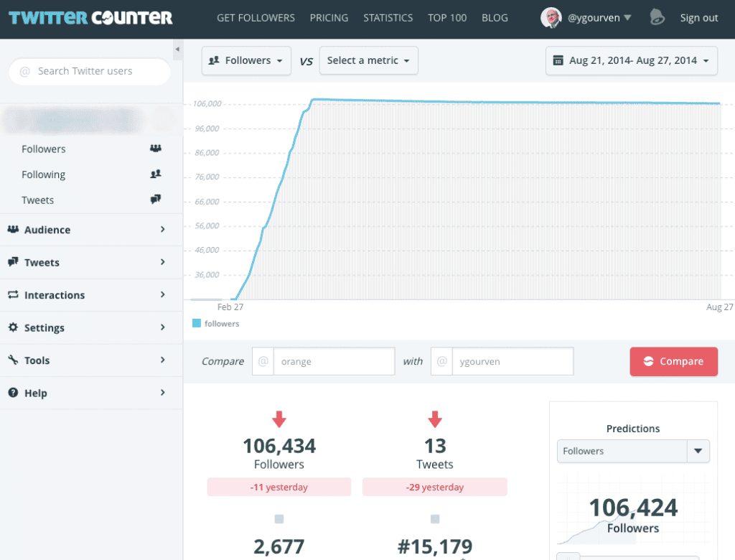Open the Statistics nav item
Screen dimensions: 735x560
(x=388, y=18)
